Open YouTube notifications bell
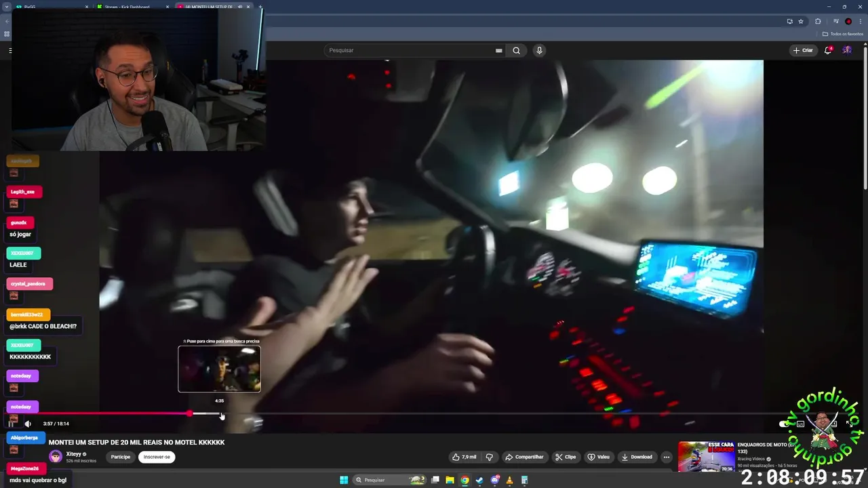This screenshot has width=868, height=488. click(828, 50)
